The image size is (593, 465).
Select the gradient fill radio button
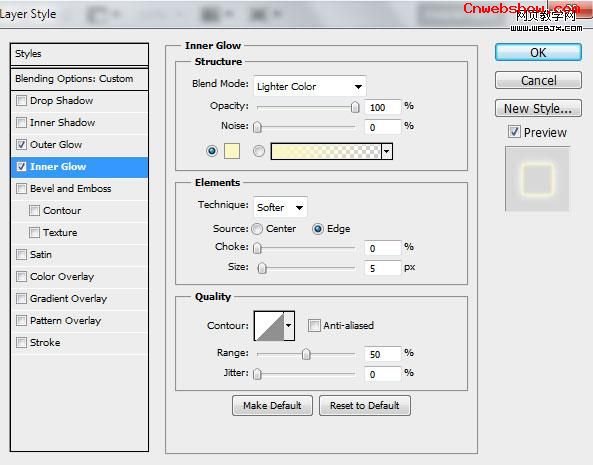tap(259, 151)
